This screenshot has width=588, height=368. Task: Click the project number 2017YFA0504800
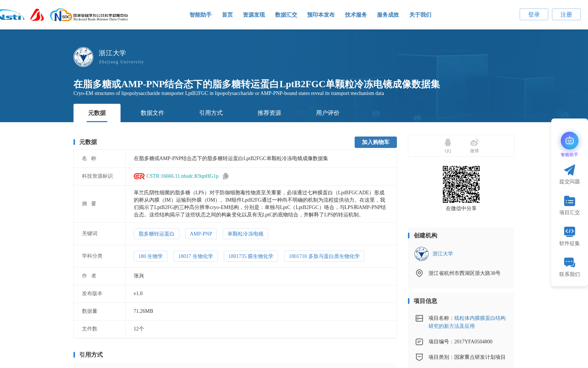pos(473,342)
